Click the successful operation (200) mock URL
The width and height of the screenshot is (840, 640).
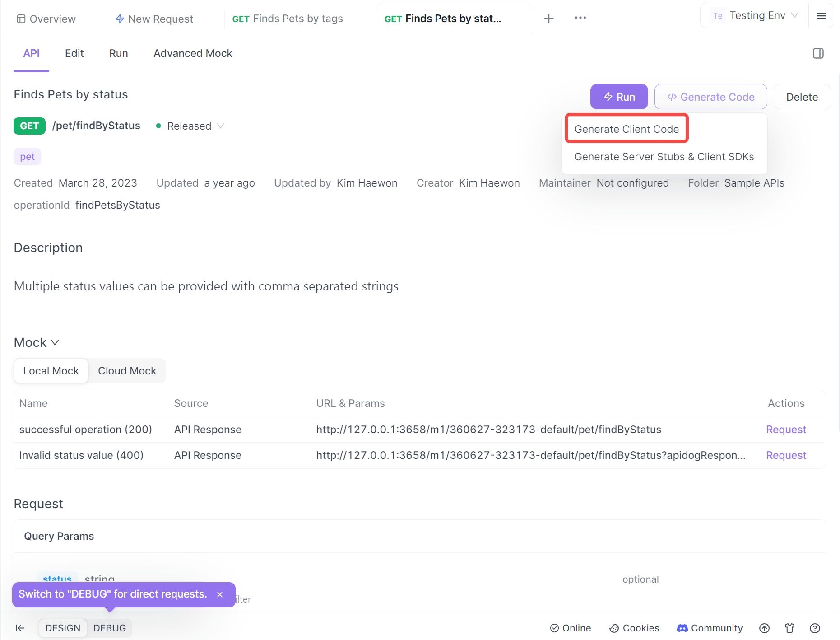tap(488, 430)
